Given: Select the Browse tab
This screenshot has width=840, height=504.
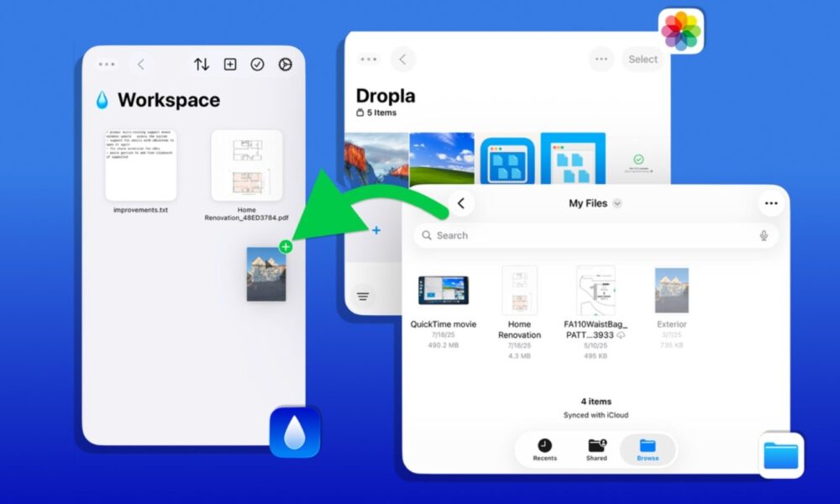Looking at the screenshot, I should [648, 449].
